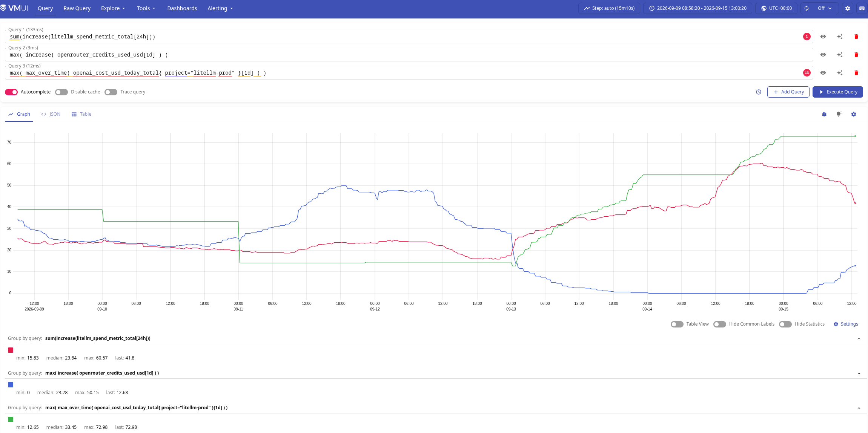This screenshot has width=868, height=433.
Task: Open the Tools dropdown menu
Action: pos(146,8)
